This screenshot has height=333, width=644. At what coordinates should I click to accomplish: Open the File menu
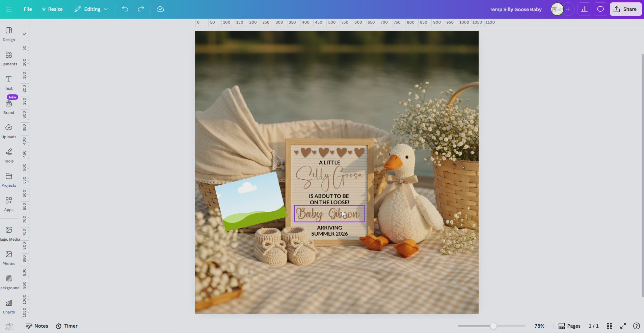coord(27,9)
